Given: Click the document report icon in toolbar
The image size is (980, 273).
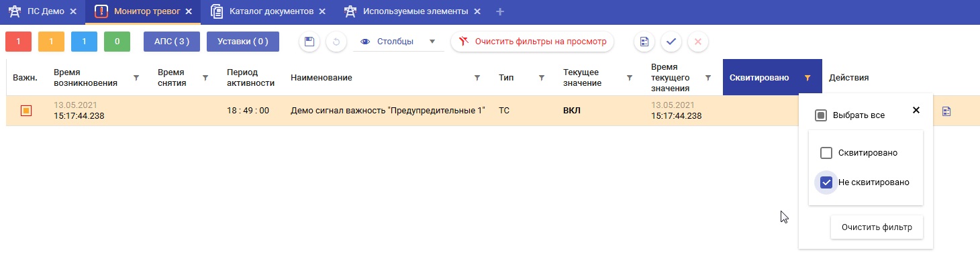Looking at the screenshot, I should point(644,42).
